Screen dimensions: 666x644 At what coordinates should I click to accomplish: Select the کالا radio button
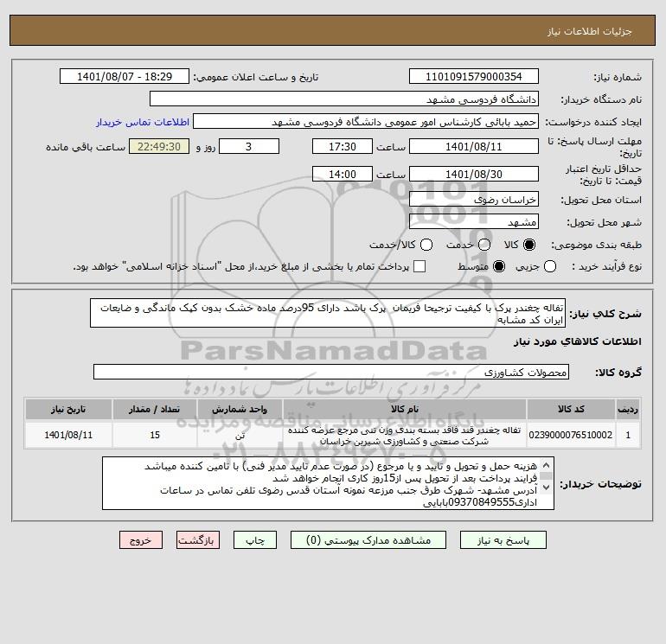coord(529,245)
